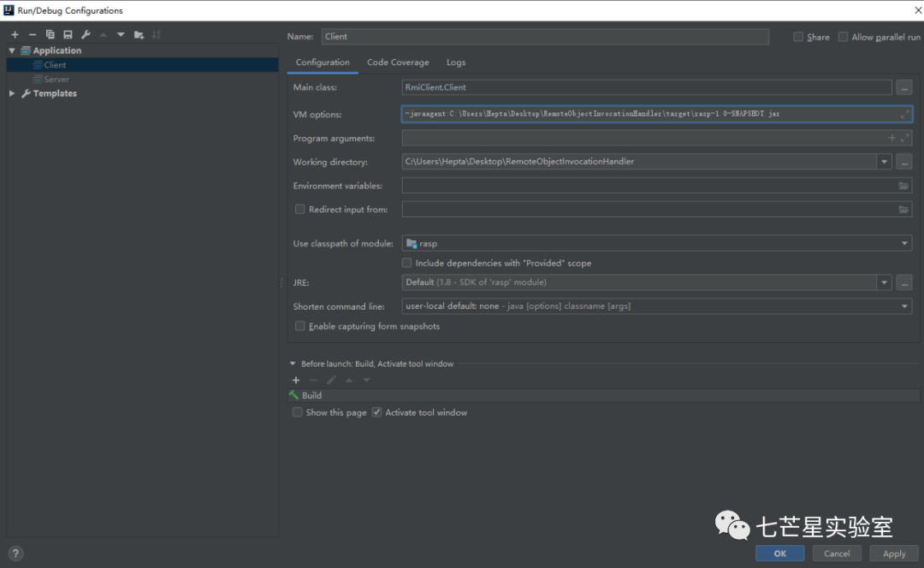Remove selected configuration with minus icon
Viewport: 924px width, 568px height.
(x=33, y=35)
